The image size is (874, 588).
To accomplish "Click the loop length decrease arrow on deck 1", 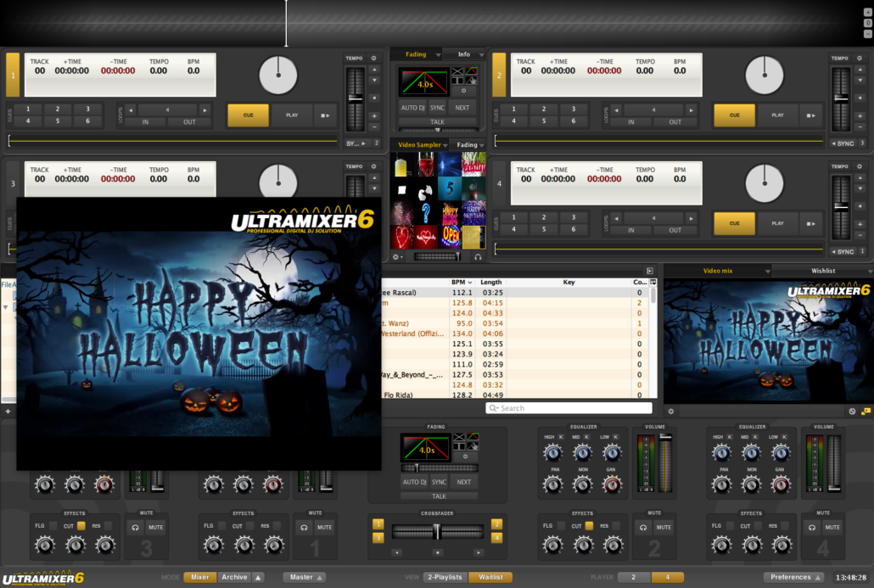I will click(132, 110).
